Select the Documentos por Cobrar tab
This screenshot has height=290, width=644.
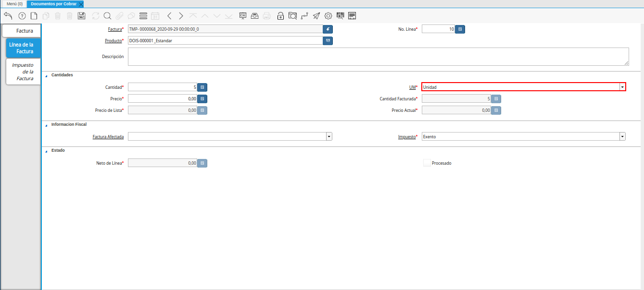point(53,3)
